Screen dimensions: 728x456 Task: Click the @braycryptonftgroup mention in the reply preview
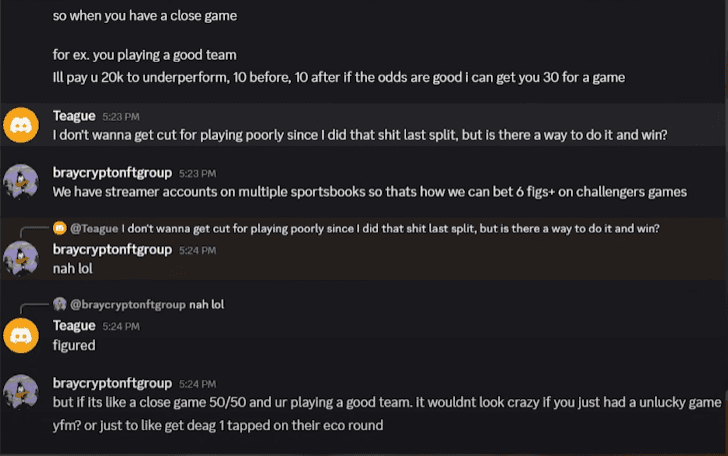[127, 304]
